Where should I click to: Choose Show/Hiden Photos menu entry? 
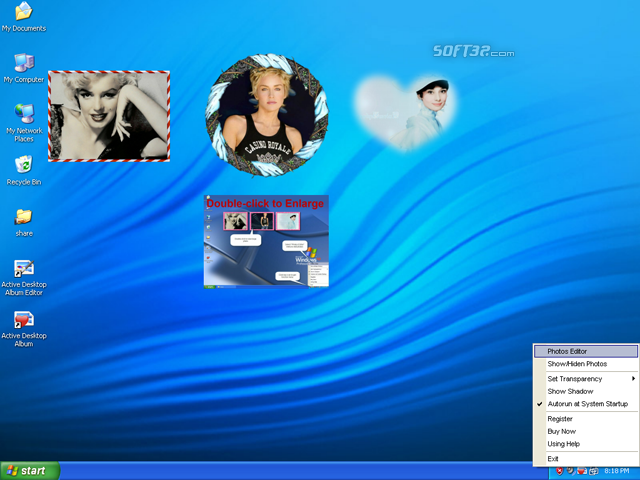pos(586,364)
